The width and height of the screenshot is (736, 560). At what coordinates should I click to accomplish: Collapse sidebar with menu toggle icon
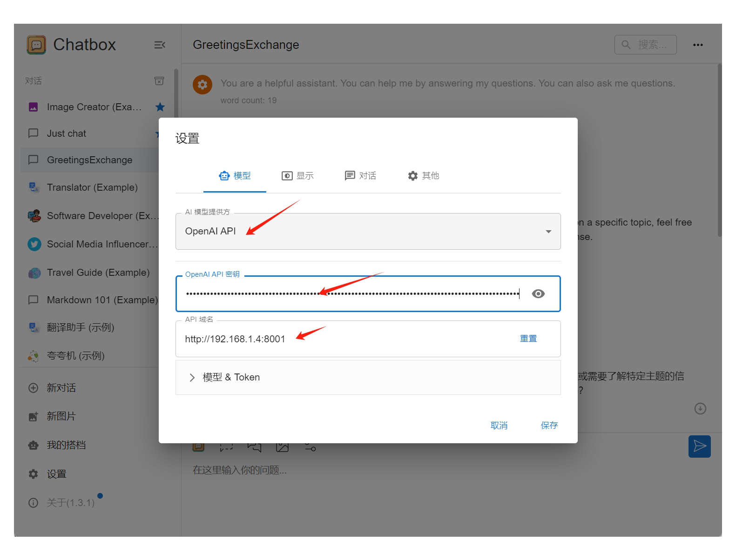pos(160,45)
